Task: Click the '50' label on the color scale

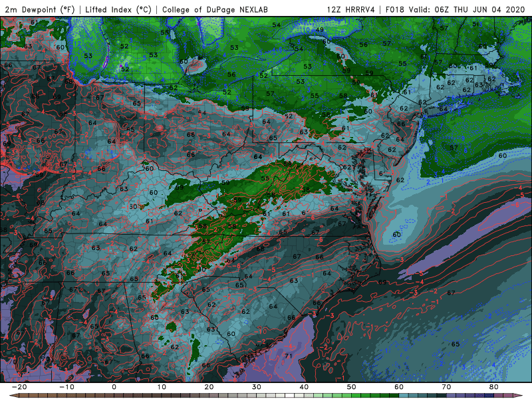Action: pos(352,387)
